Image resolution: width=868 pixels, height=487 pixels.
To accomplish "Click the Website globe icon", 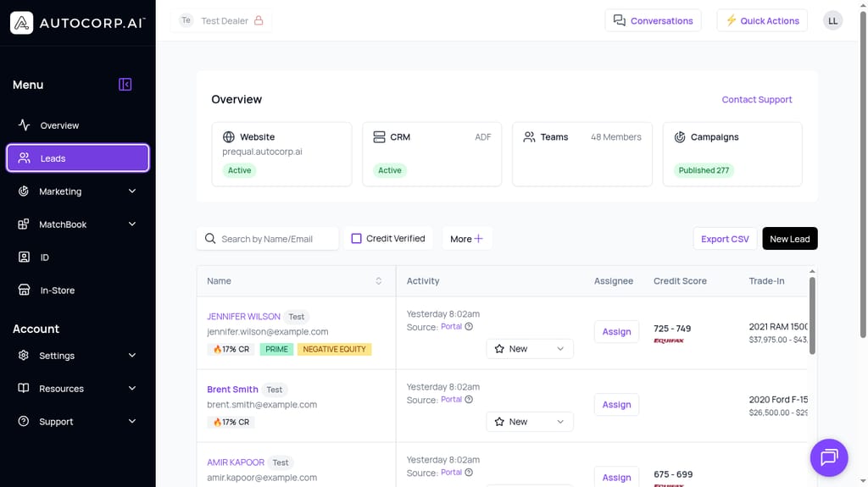I will (229, 136).
